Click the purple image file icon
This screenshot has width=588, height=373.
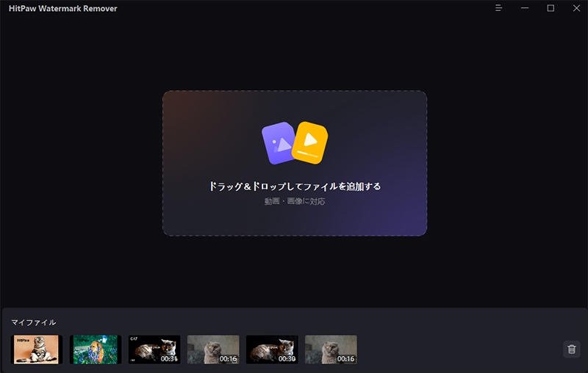tap(279, 142)
